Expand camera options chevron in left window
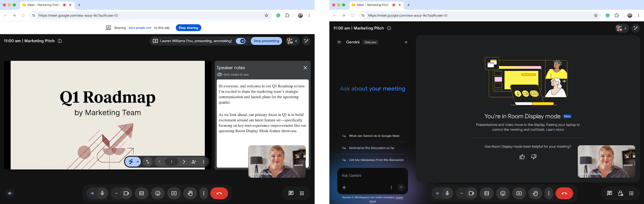The image size is (644, 204). coord(116,193)
